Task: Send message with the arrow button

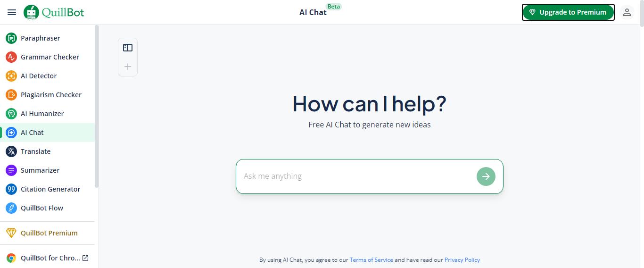Action: coord(486,176)
